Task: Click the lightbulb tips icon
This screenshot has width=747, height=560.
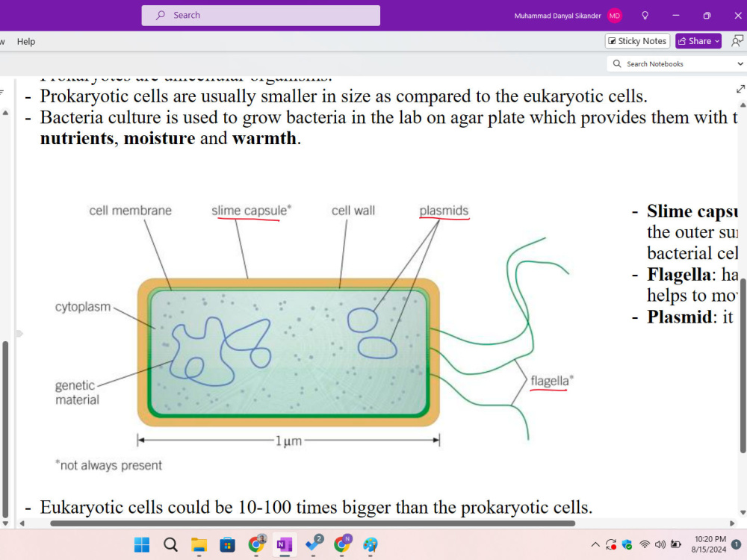Action: 645,16
